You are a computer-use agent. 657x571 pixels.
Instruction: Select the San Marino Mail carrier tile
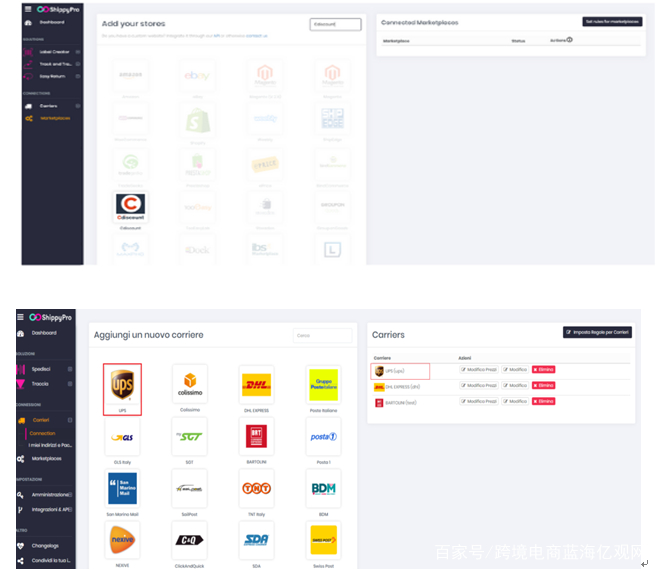[x=122, y=488]
